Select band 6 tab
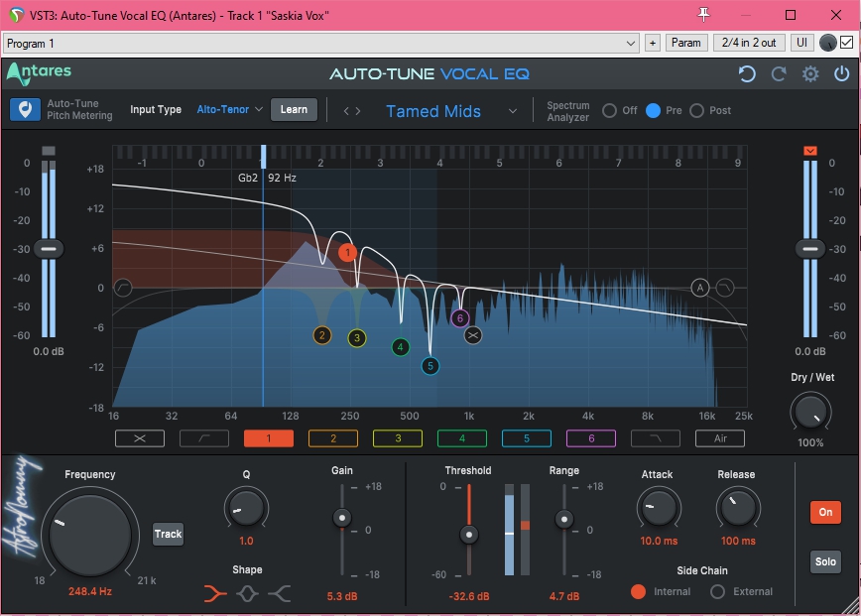Image resolution: width=861 pixels, height=616 pixels. pyautogui.click(x=591, y=438)
